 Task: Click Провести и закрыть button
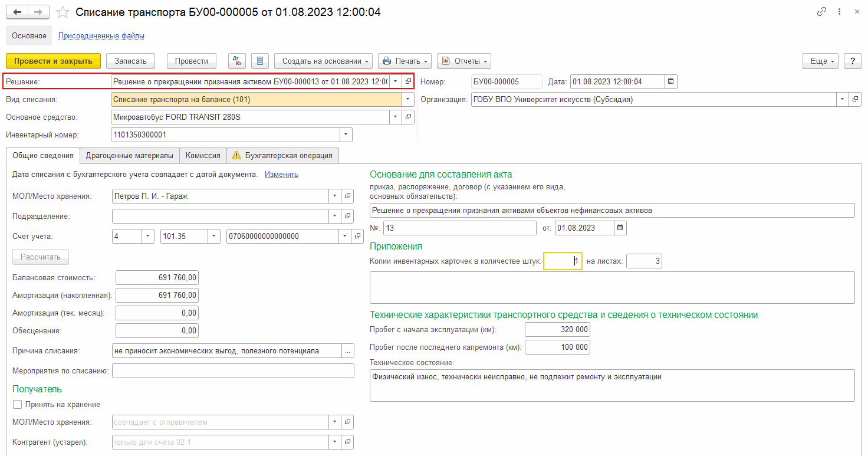[54, 61]
